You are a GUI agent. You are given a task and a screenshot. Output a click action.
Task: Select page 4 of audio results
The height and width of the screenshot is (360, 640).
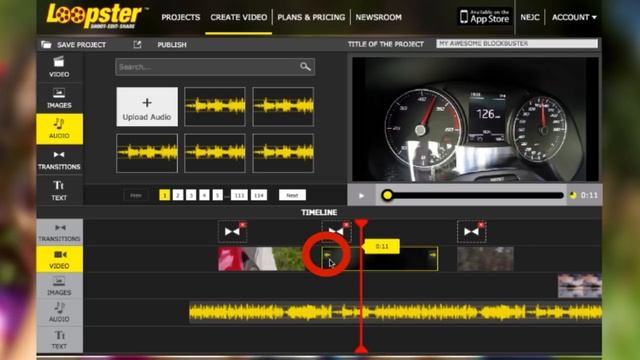(204, 195)
